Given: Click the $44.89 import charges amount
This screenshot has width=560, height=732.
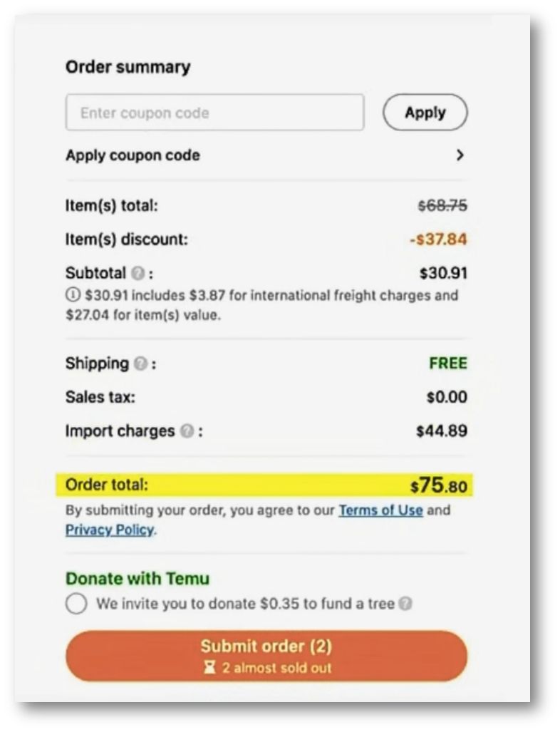Looking at the screenshot, I should pyautogui.click(x=442, y=431).
